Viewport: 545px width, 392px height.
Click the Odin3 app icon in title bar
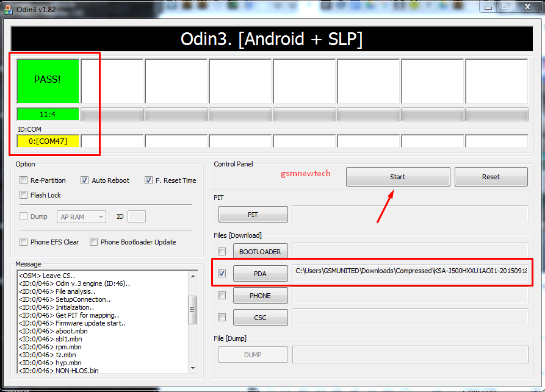click(x=8, y=10)
